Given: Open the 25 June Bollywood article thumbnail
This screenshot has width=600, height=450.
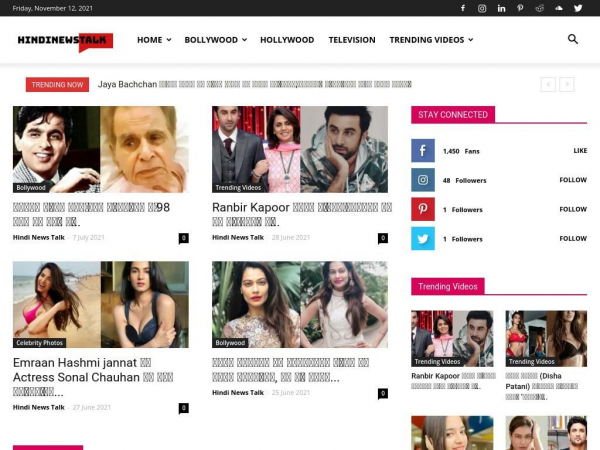Looking at the screenshot, I should click(300, 305).
